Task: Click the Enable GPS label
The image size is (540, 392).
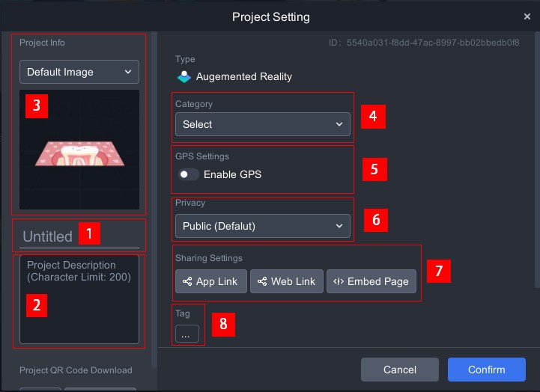Action: click(x=232, y=174)
